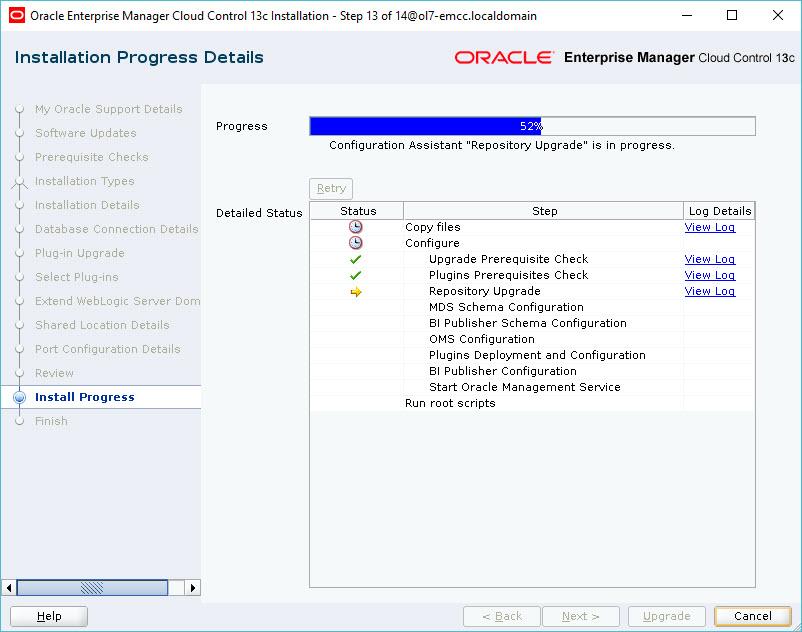Click the Oracle installer icon in title bar
This screenshot has width=802, height=632.
(x=17, y=15)
